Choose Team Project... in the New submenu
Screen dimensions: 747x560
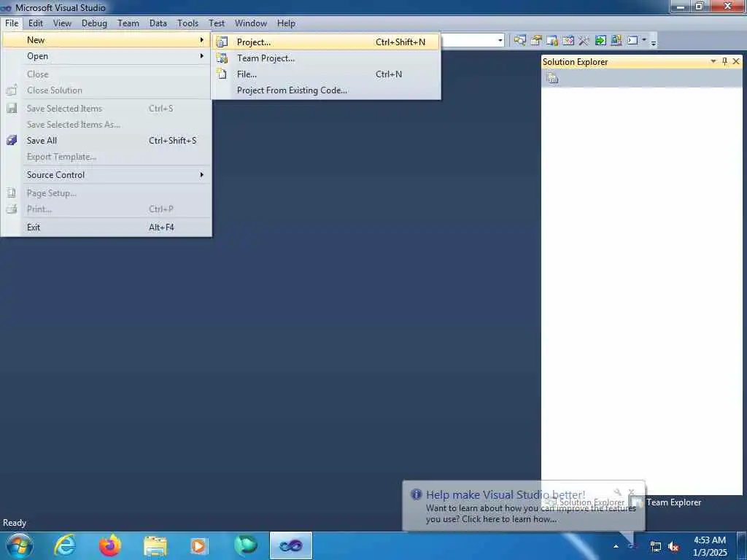pos(326,58)
